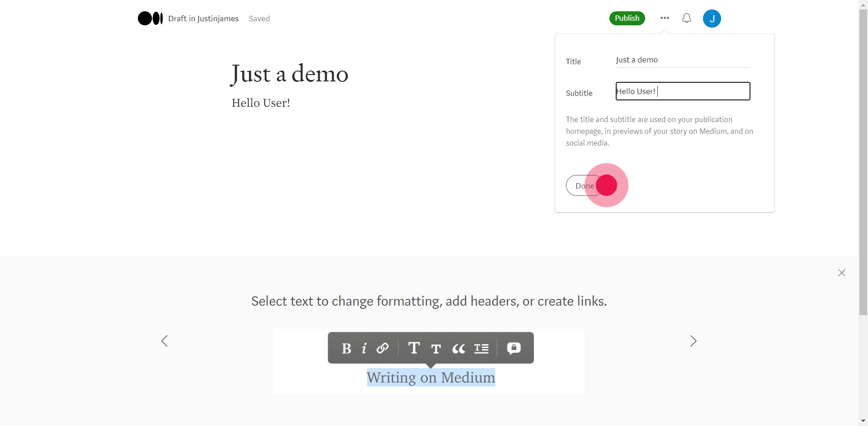Open the user profile avatar menu
The width and height of the screenshot is (868, 426).
712,19
